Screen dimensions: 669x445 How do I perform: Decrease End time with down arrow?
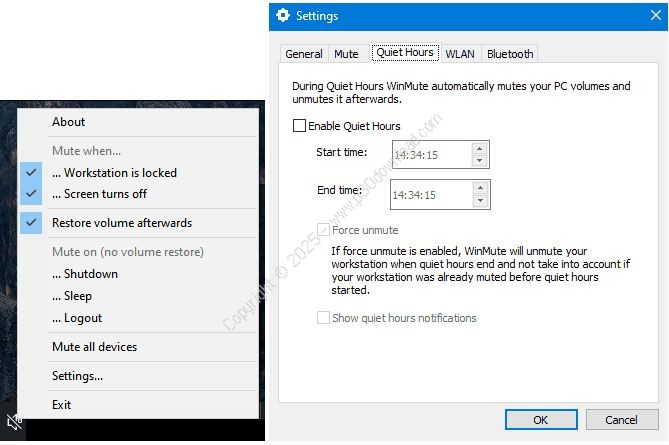pos(479,200)
